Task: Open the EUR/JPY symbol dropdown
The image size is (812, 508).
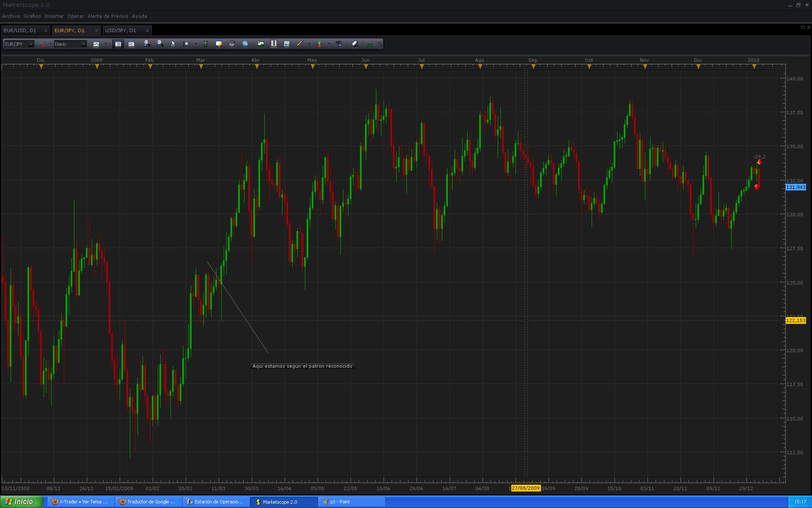Action: [31, 44]
